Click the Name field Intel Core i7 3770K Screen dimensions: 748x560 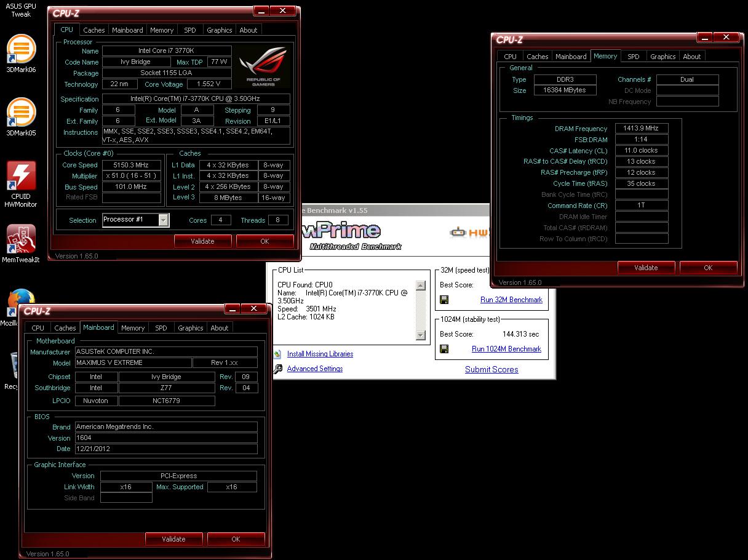[166, 51]
